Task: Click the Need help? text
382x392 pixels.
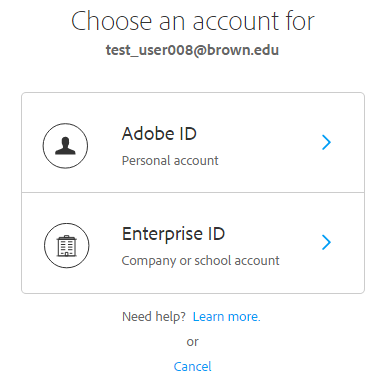Action: [154, 316]
